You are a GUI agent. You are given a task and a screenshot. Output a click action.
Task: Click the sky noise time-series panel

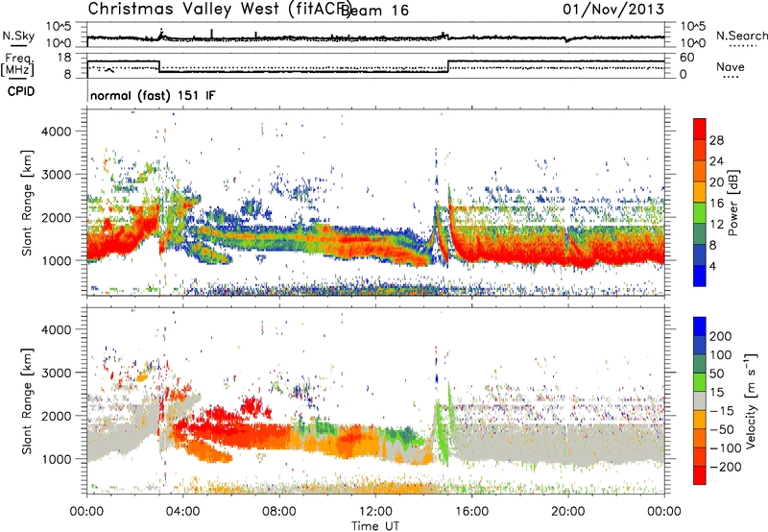(x=375, y=35)
